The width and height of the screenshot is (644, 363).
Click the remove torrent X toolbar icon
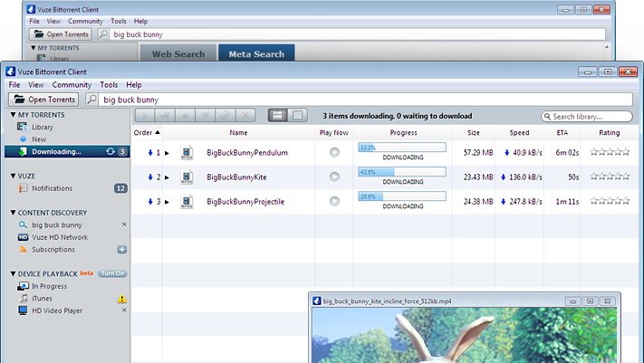pyautogui.click(x=248, y=116)
